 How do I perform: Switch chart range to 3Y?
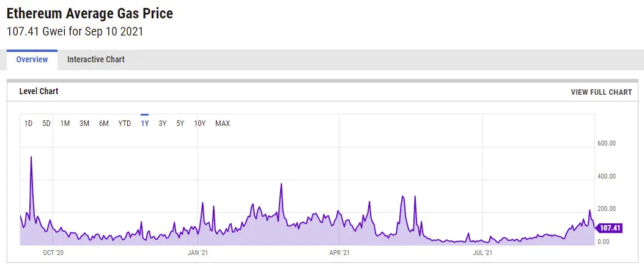click(162, 123)
